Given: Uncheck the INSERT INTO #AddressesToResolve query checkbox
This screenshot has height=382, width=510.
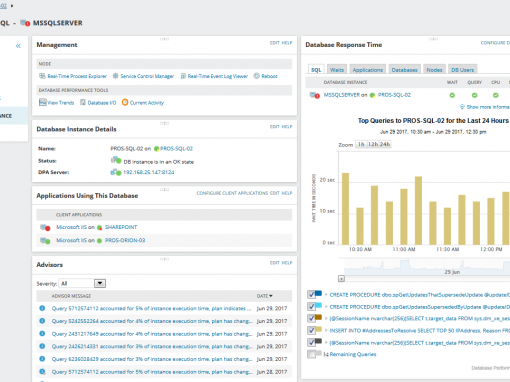Looking at the screenshot, I should coord(311,331).
